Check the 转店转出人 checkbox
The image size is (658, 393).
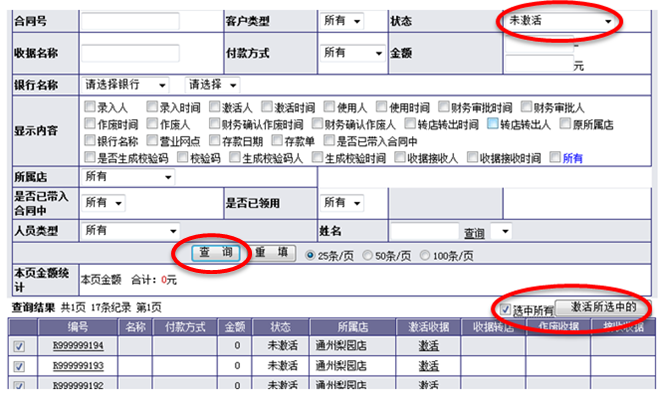[x=493, y=124]
